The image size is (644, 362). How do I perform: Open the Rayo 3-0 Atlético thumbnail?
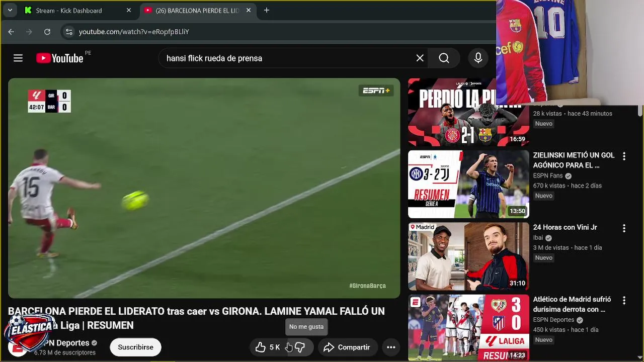coord(468,328)
